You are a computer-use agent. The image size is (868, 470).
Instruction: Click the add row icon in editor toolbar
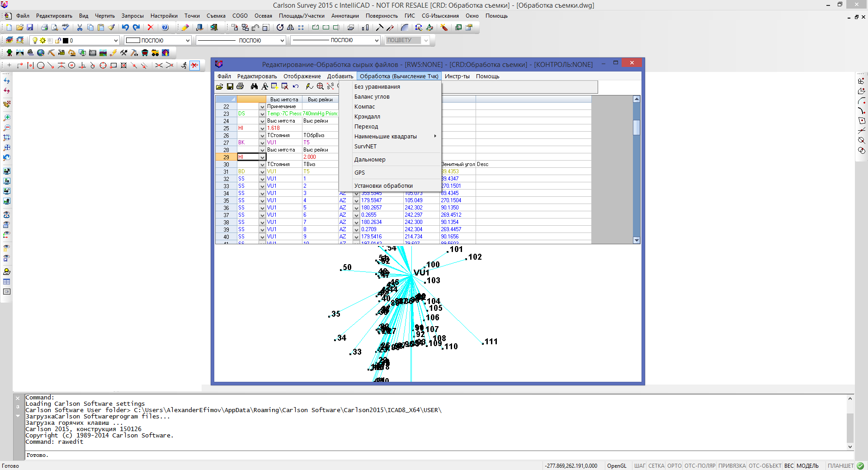pyautogui.click(x=274, y=86)
